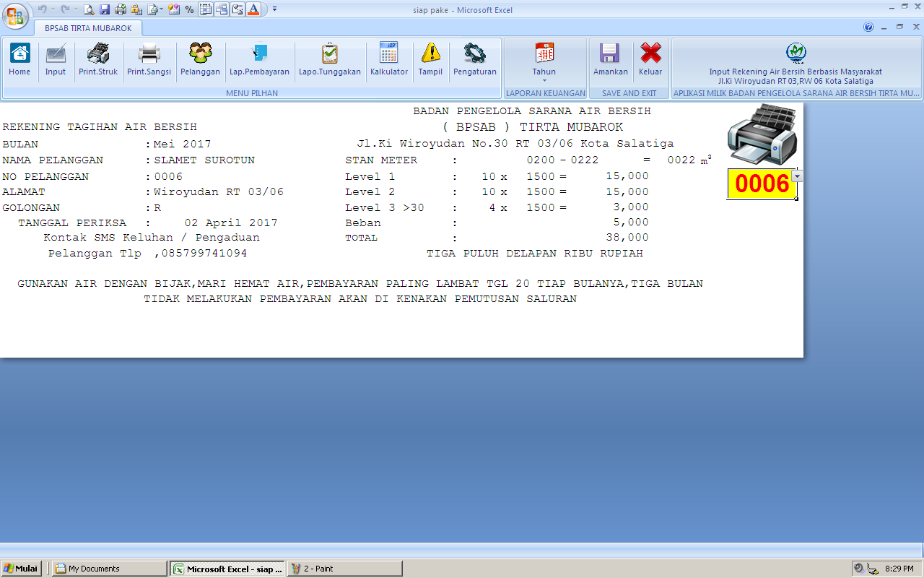Click the arrange windows icon
The height and width of the screenshot is (578, 924).
click(221, 9)
